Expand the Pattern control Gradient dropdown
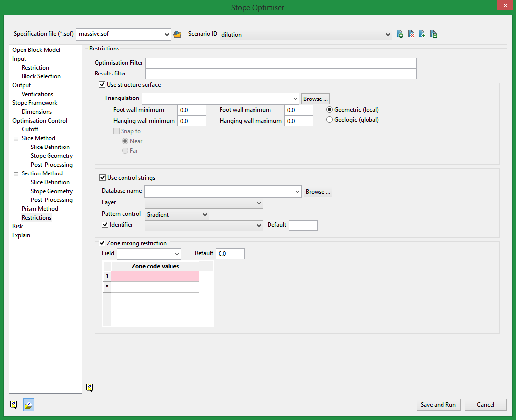516x420 pixels. [204, 215]
